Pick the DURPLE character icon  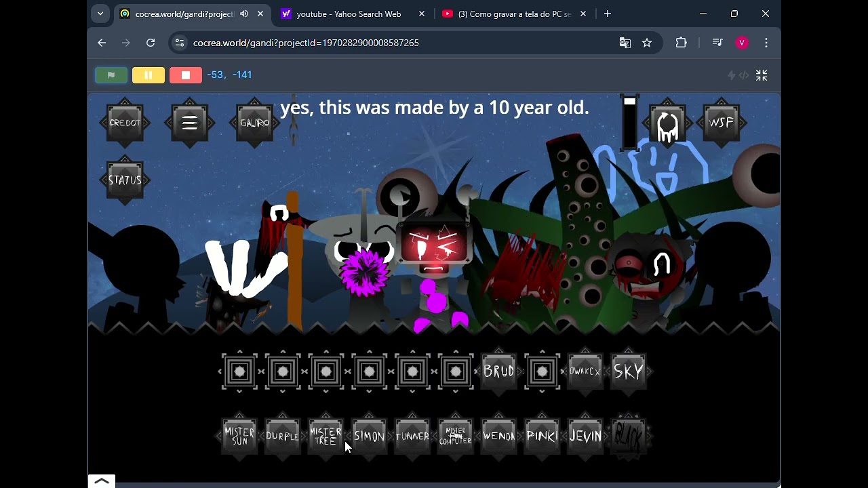283,436
